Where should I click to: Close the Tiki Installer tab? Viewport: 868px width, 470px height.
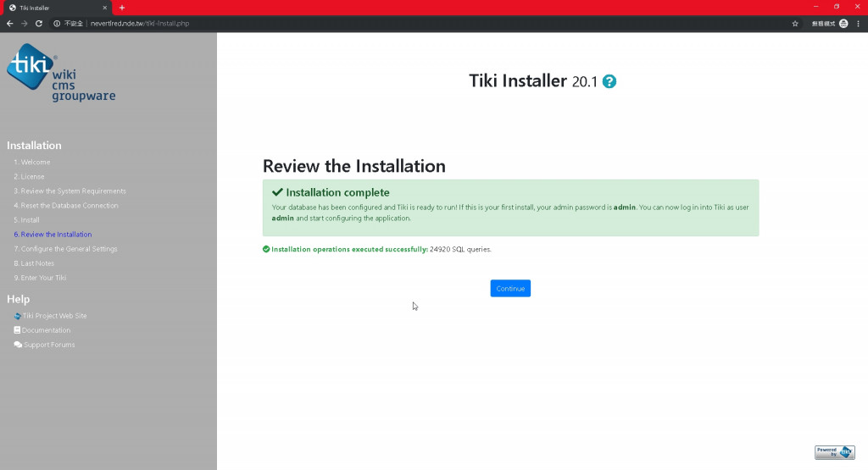104,8
